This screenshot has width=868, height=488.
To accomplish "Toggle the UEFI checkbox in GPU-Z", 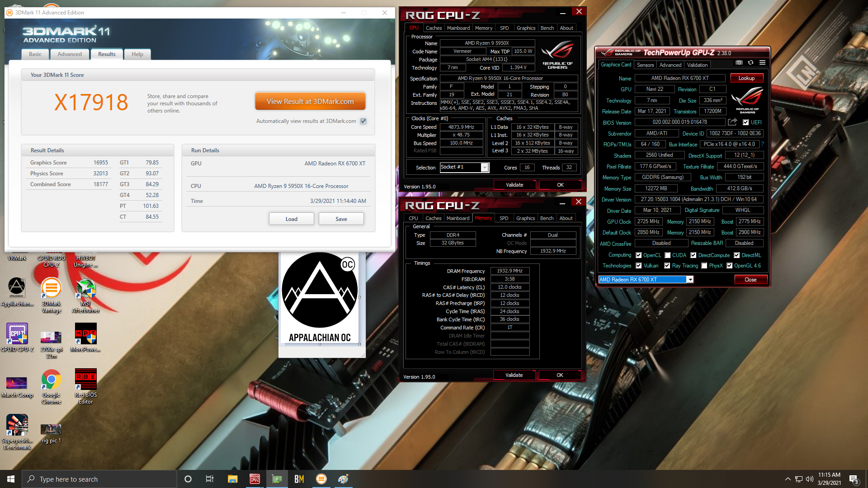I will coord(745,122).
